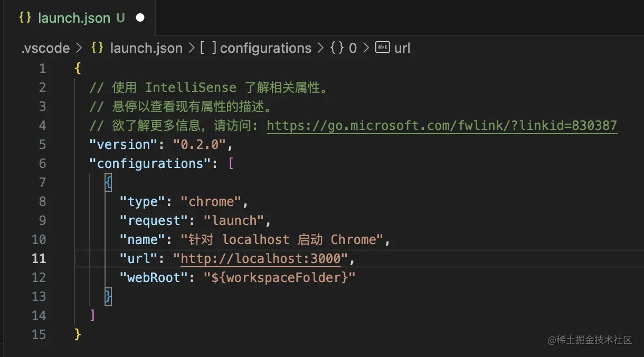Click the "chrome" value text
Screen dimensions: 644x357
[211, 202]
